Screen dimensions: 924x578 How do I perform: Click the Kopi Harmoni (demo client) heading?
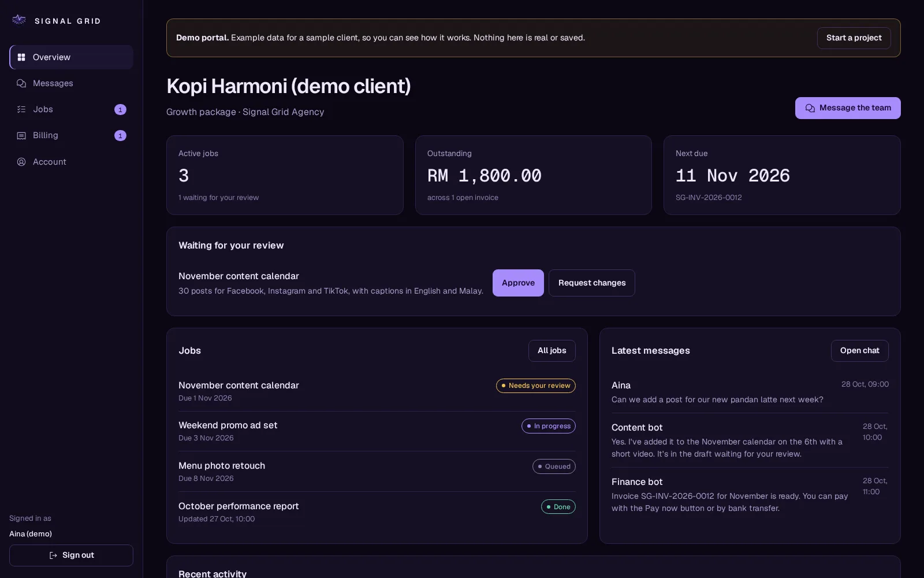(289, 86)
